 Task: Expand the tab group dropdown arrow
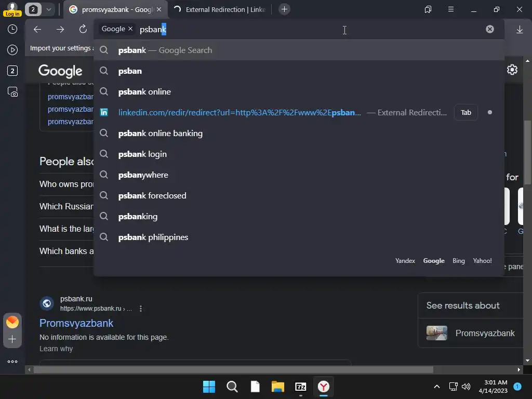click(x=49, y=9)
